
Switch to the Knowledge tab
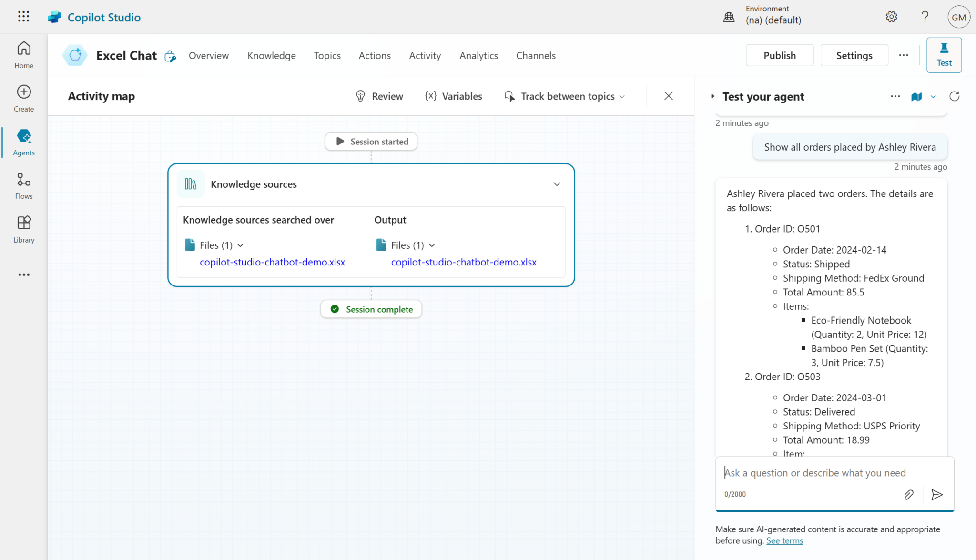(x=271, y=56)
